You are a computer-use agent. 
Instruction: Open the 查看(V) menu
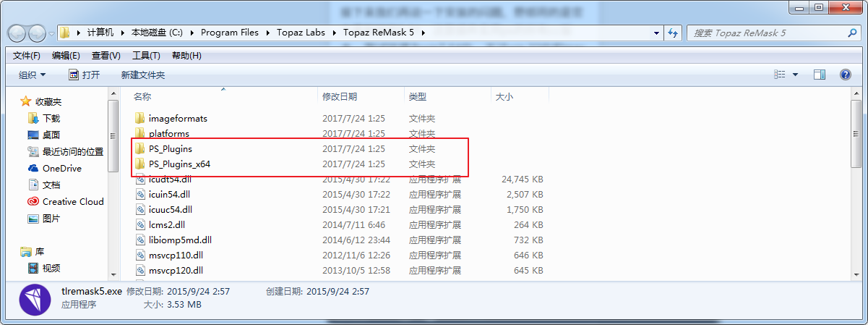tap(106, 56)
